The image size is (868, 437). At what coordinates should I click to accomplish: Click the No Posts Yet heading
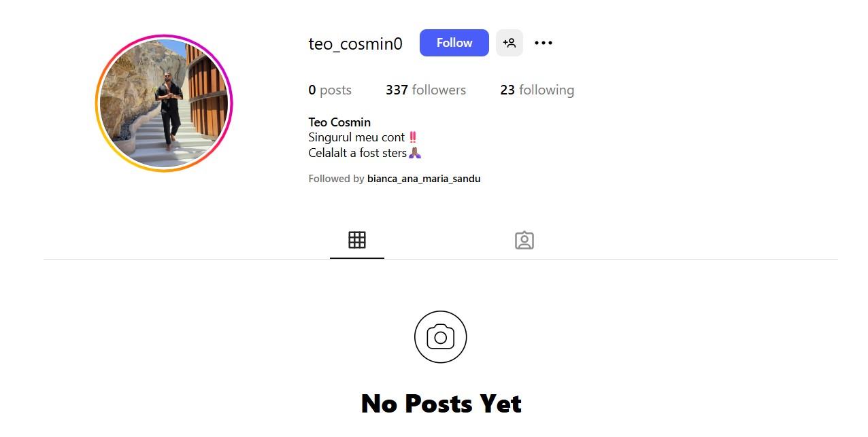tap(441, 404)
